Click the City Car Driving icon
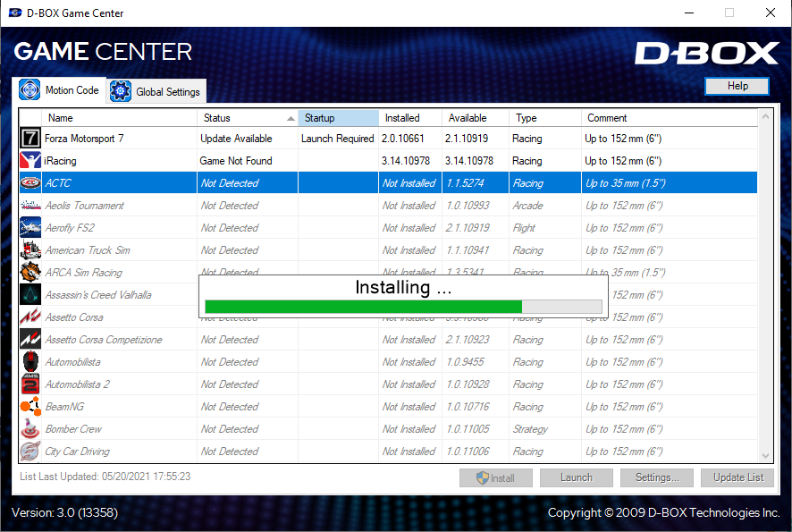 (x=30, y=451)
